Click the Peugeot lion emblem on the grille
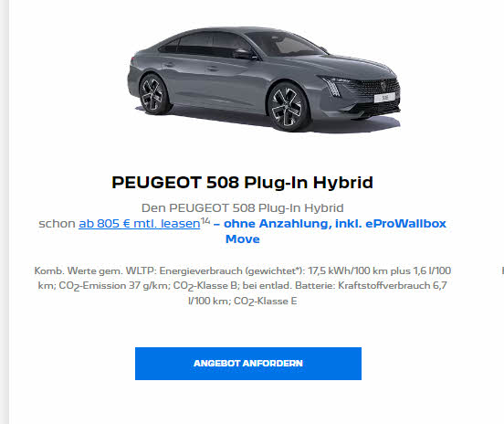The height and width of the screenshot is (424, 504). point(383,86)
